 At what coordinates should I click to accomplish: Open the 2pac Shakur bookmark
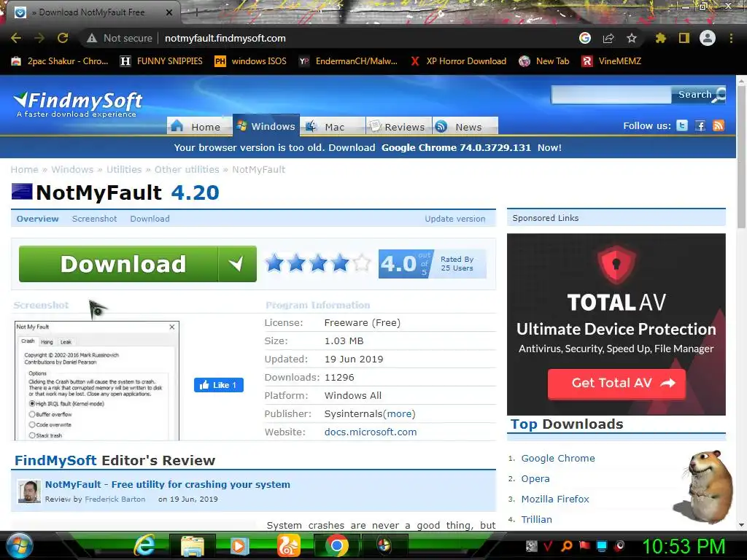pos(60,61)
